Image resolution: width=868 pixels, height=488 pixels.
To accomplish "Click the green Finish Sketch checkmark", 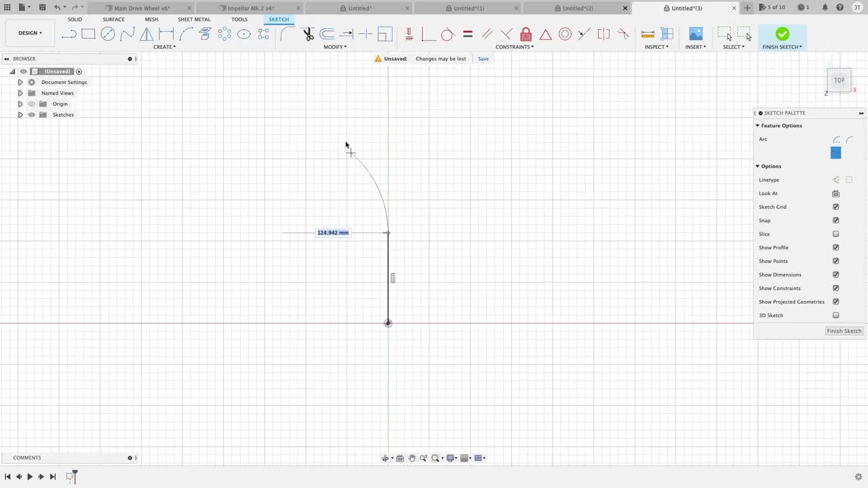I will click(x=782, y=34).
